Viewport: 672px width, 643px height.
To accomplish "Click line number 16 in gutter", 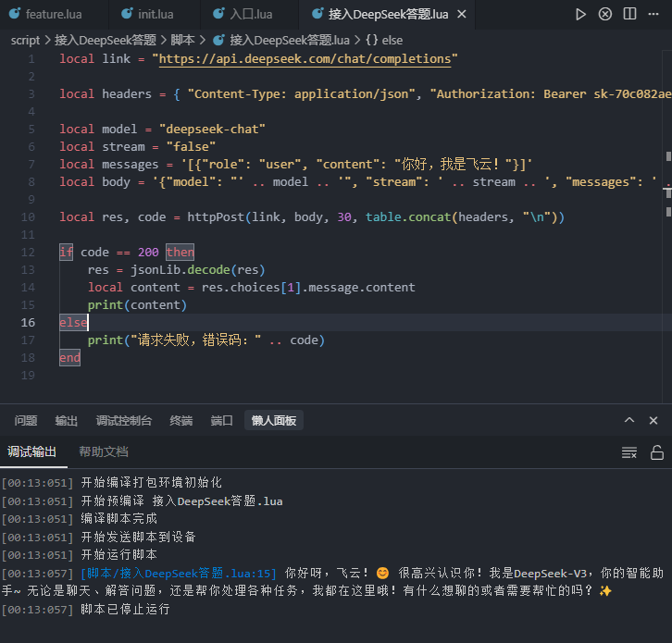I will [x=28, y=322].
